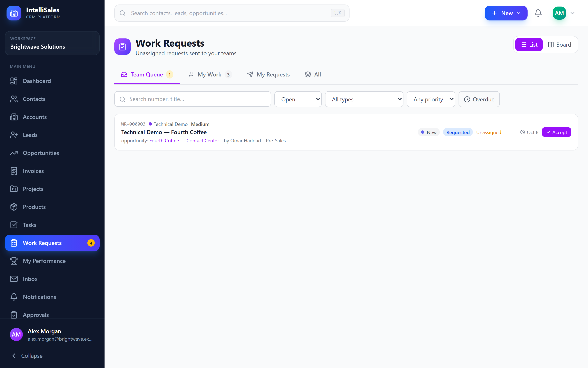This screenshot has height=368, width=588.
Task: Open the New create dropdown button
Action: pyautogui.click(x=506, y=13)
